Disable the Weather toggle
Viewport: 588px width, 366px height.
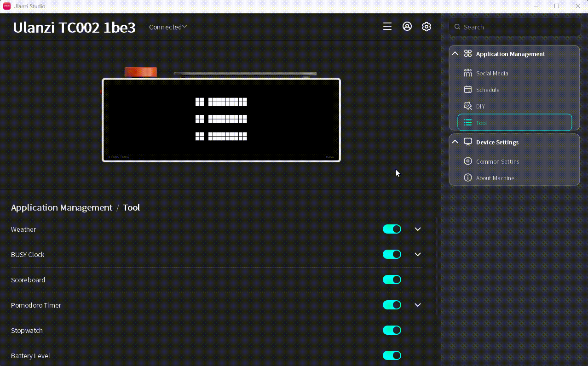pos(392,229)
